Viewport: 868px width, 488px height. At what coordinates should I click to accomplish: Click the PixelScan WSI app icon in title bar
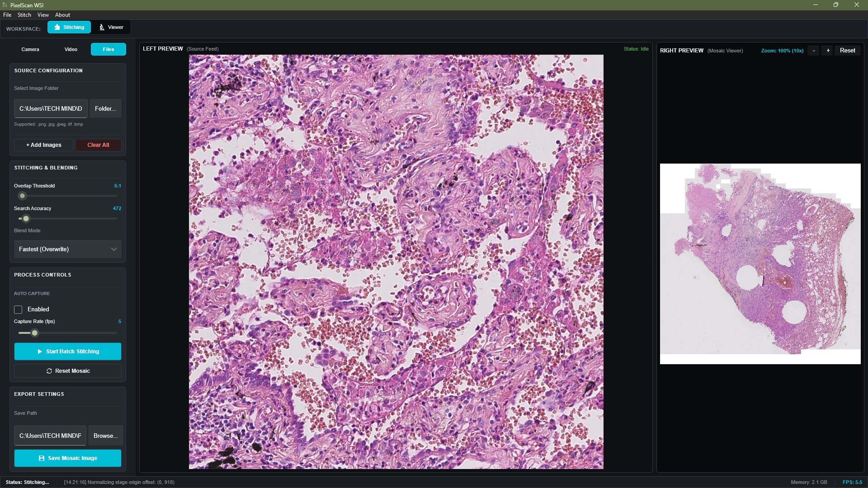click(x=5, y=5)
